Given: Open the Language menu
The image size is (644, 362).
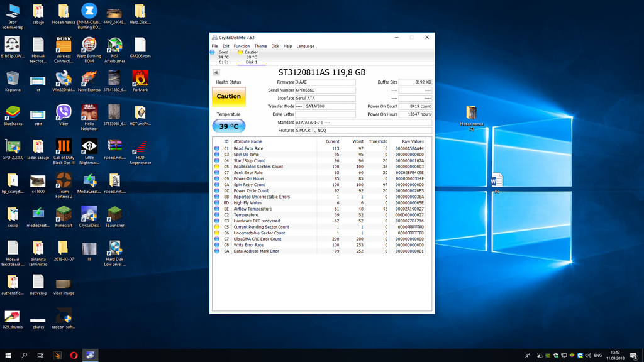Looking at the screenshot, I should pyautogui.click(x=305, y=46).
